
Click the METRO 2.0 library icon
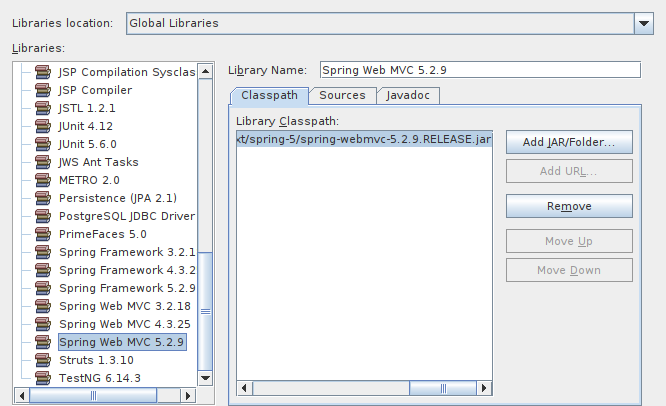click(x=43, y=180)
